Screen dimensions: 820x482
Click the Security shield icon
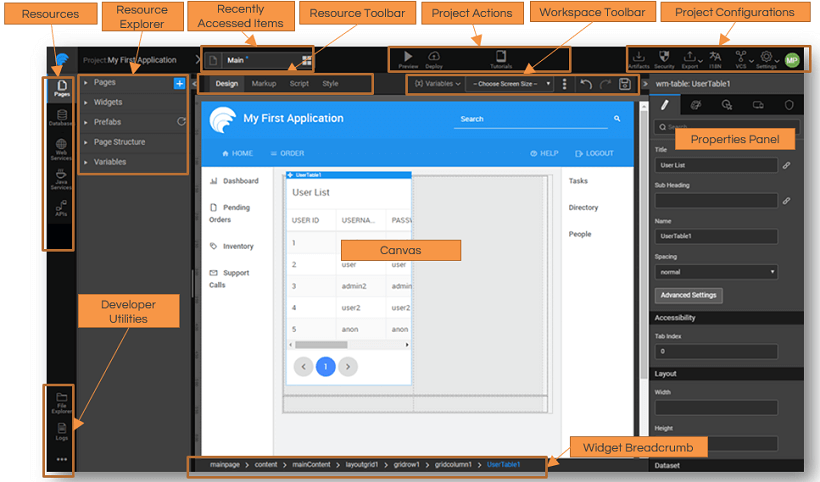click(664, 57)
